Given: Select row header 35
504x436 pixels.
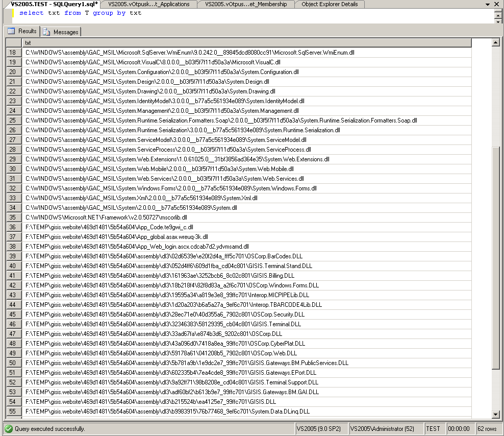Looking at the screenshot, I should coord(14,217).
